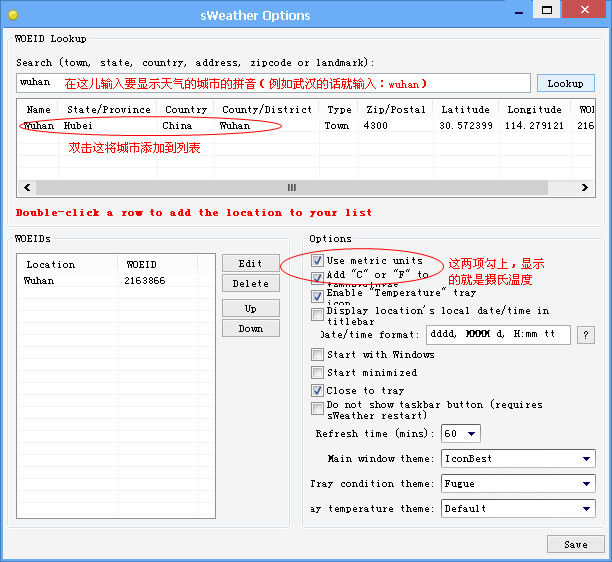Click the Lookup button
Viewport: 612px width, 562px height.
coord(566,83)
